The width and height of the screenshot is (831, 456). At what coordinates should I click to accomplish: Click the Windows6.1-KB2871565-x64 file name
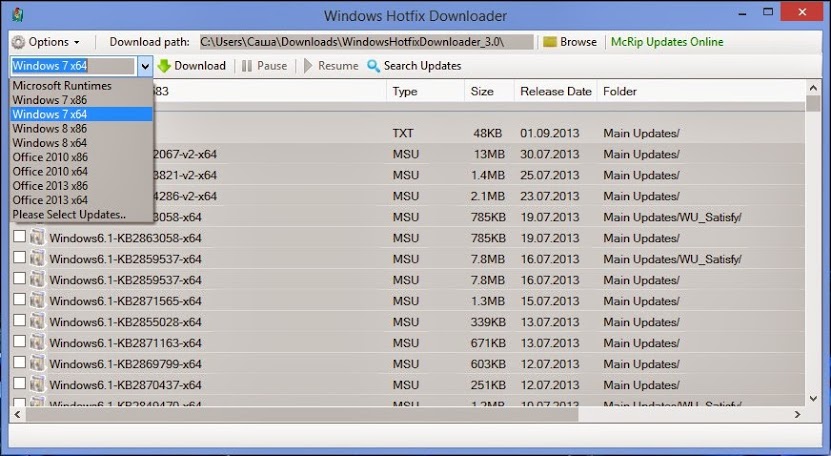(125, 301)
